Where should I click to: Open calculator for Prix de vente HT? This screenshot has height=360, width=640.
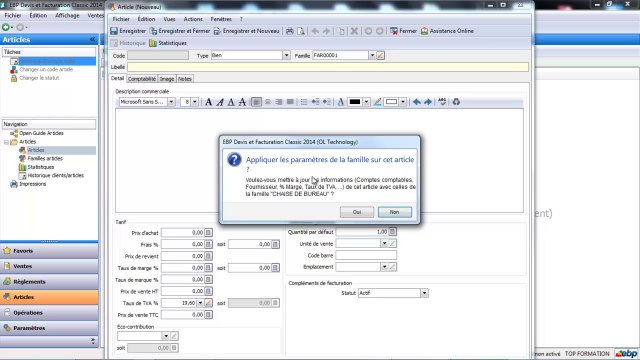208,291
